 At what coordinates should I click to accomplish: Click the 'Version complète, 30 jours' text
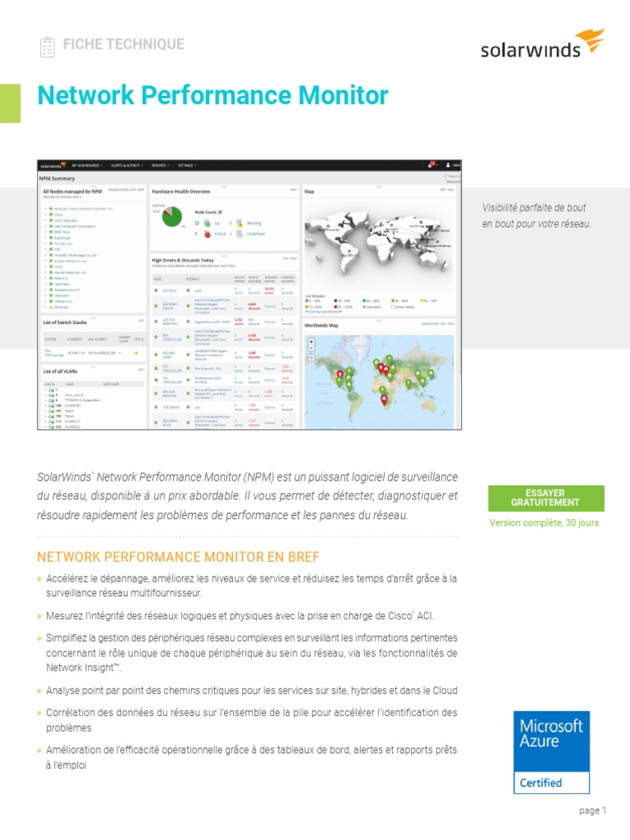click(544, 523)
